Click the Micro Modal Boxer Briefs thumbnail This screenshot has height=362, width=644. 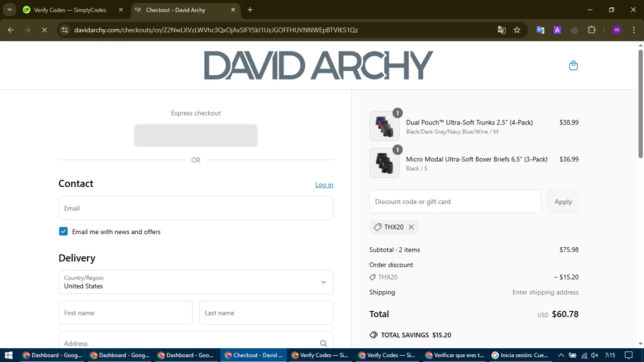pyautogui.click(x=384, y=163)
